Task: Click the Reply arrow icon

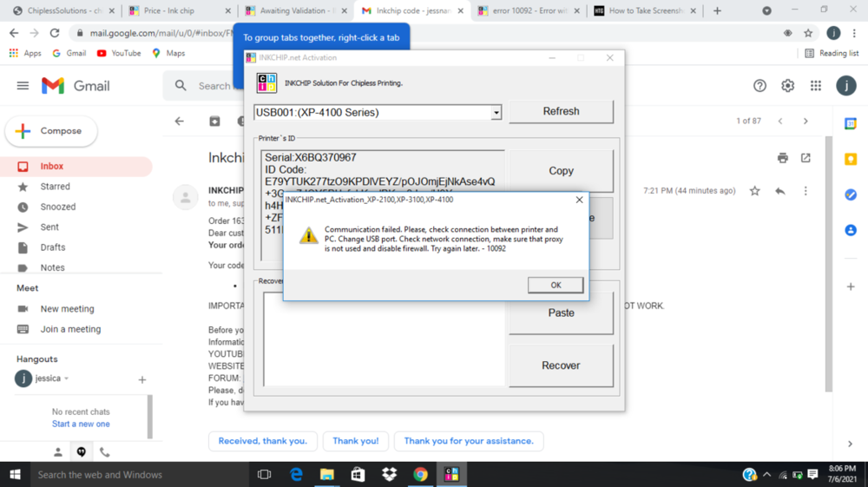Action: click(x=780, y=191)
